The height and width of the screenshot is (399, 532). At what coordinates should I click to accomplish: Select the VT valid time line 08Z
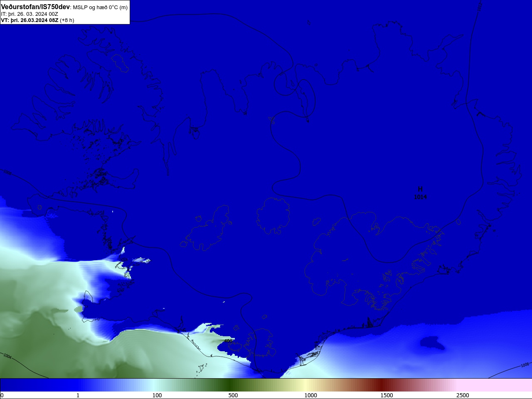37,20
